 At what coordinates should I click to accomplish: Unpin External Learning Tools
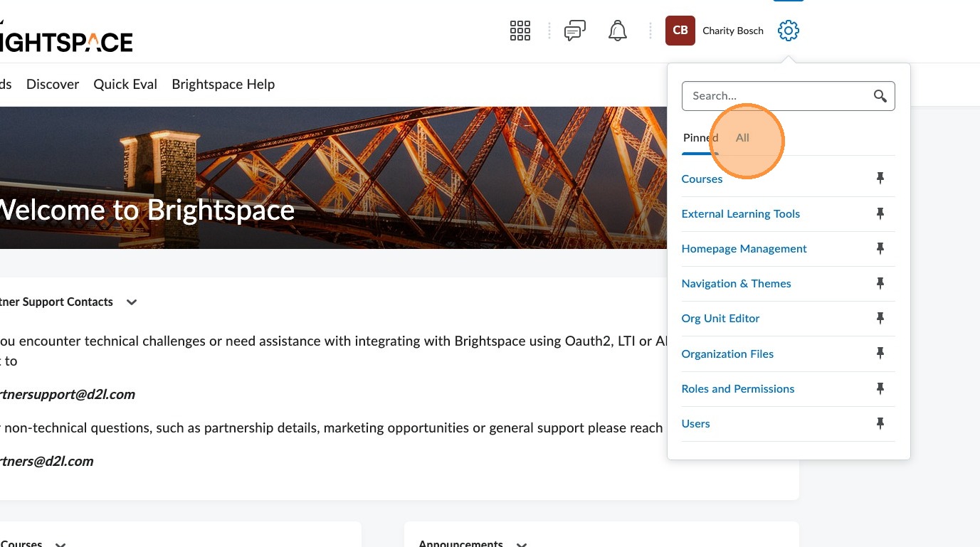tap(880, 213)
